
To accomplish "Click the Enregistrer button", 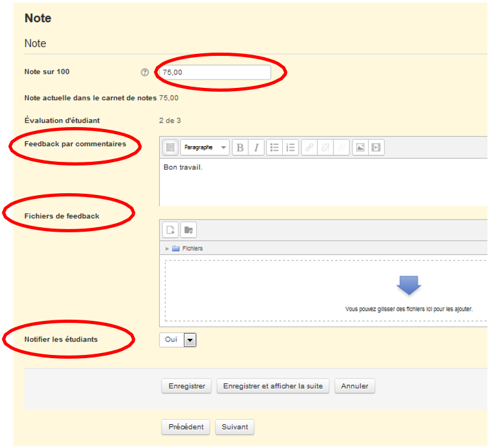I will (x=187, y=386).
